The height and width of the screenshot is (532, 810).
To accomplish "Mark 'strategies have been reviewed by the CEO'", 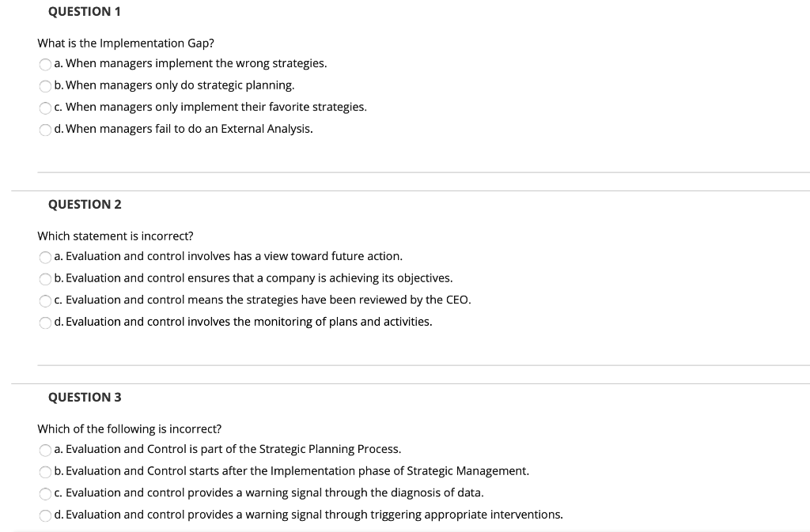I will [x=46, y=300].
